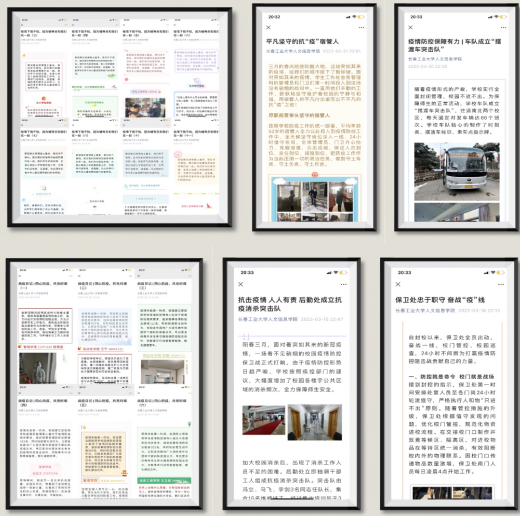Open 长春工业大学人文信息学院 link under the 消杀突击队 title

tap(268, 319)
